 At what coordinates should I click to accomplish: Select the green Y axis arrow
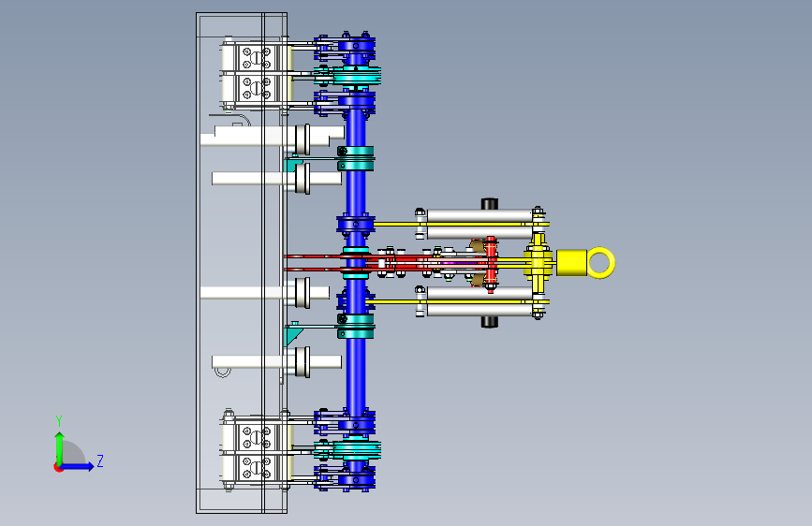click(x=60, y=447)
